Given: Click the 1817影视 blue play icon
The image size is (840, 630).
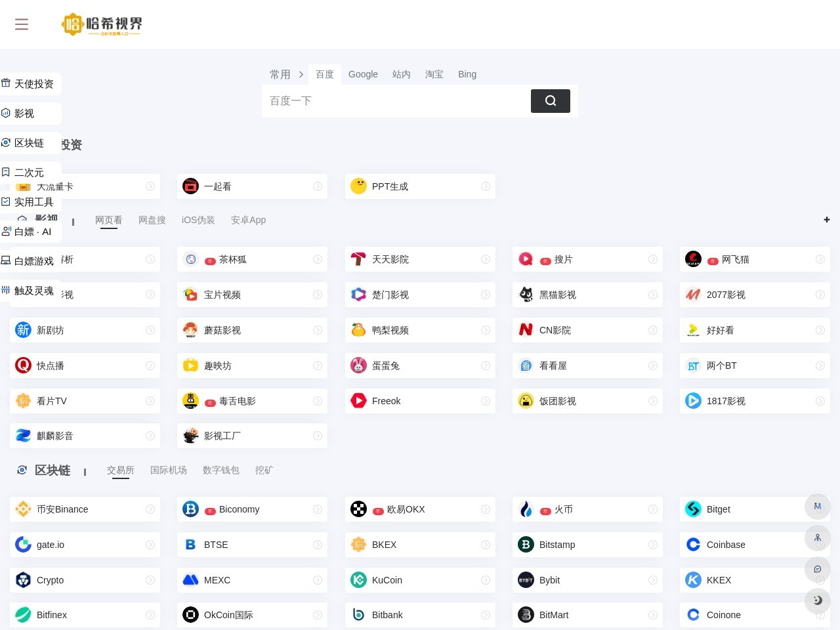Looking at the screenshot, I should [693, 401].
